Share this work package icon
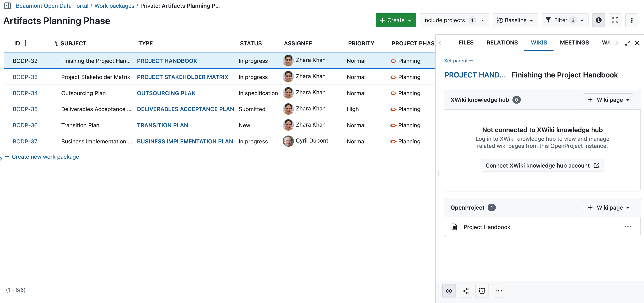644x303 pixels. [x=466, y=291]
